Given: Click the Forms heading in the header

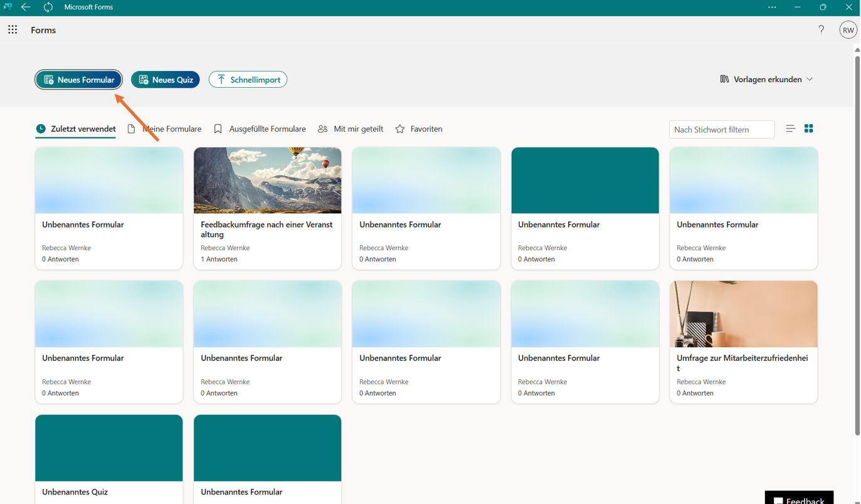Looking at the screenshot, I should tap(43, 30).
